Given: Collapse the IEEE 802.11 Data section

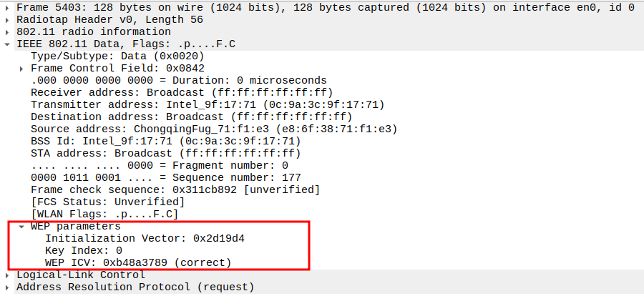Looking at the screenshot, I should click(8, 44).
